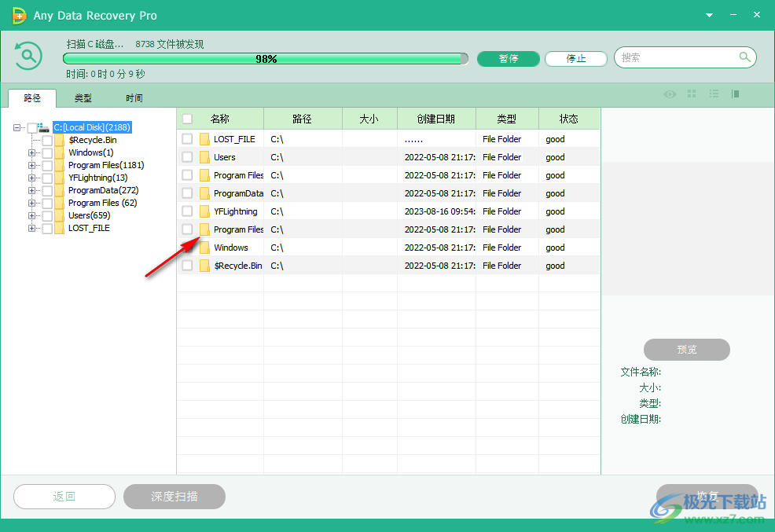Image resolution: width=775 pixels, height=532 pixels.
Task: Expand the LOST_FILE tree node
Action: pyautogui.click(x=31, y=228)
